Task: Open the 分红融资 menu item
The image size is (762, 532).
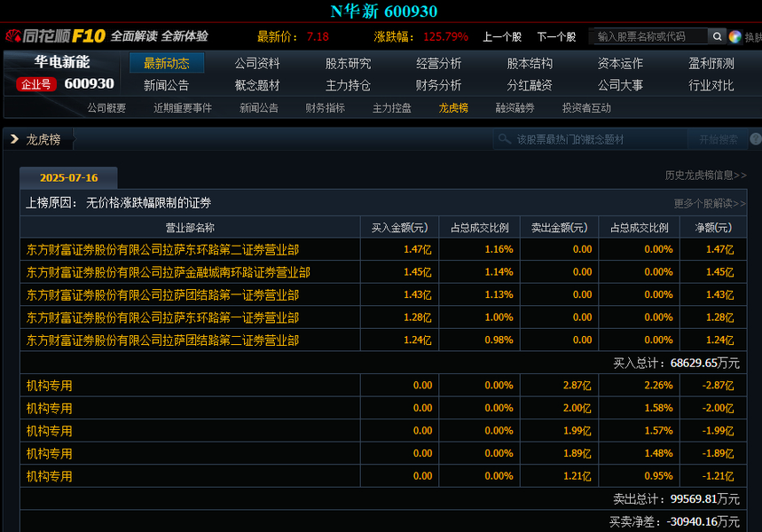Action: point(530,85)
